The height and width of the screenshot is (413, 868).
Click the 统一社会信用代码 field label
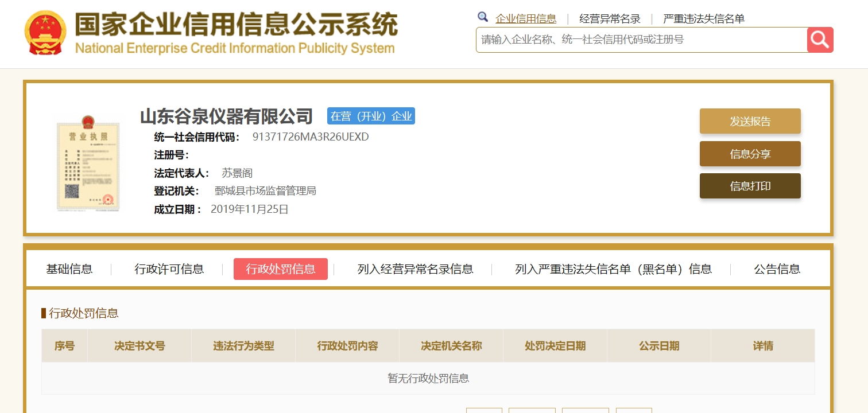click(197, 137)
